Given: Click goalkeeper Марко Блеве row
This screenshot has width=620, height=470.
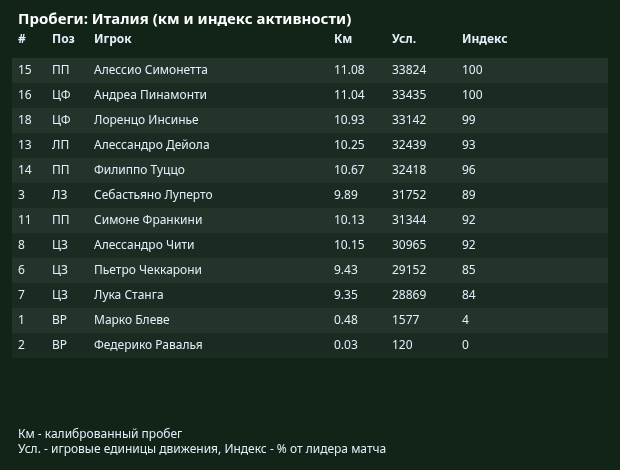Looking at the screenshot, I should (310, 320).
